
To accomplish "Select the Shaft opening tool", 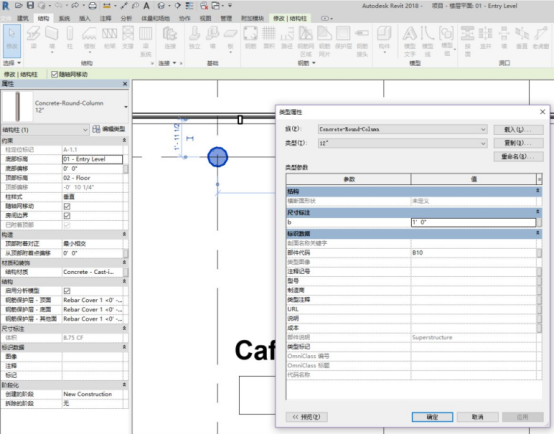I will [x=485, y=37].
